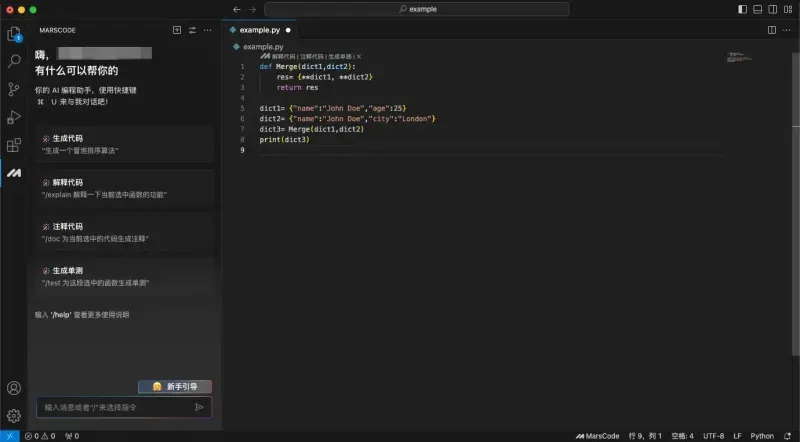Open Accounts menu icon
The height and width of the screenshot is (442, 800).
click(x=14, y=388)
